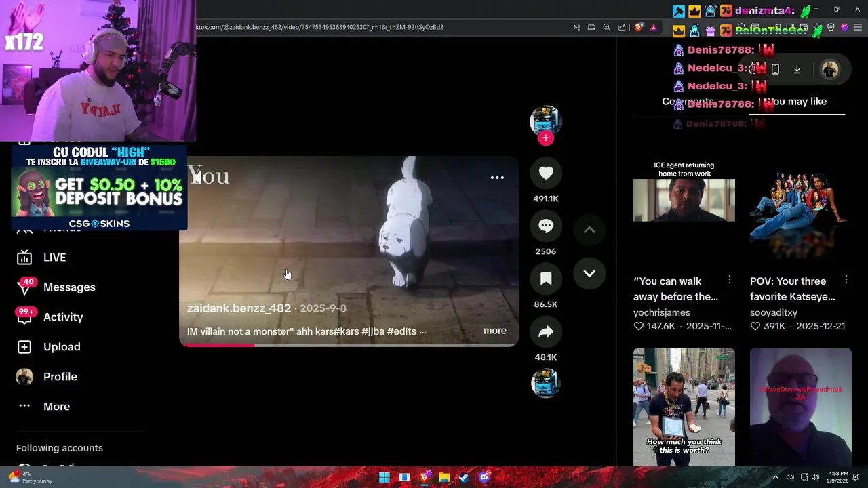
Task: Go to the next video with down chevron
Action: click(x=589, y=274)
